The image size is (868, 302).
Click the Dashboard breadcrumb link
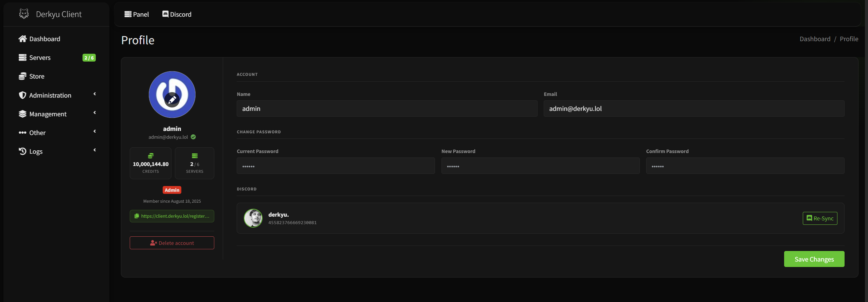pyautogui.click(x=815, y=39)
